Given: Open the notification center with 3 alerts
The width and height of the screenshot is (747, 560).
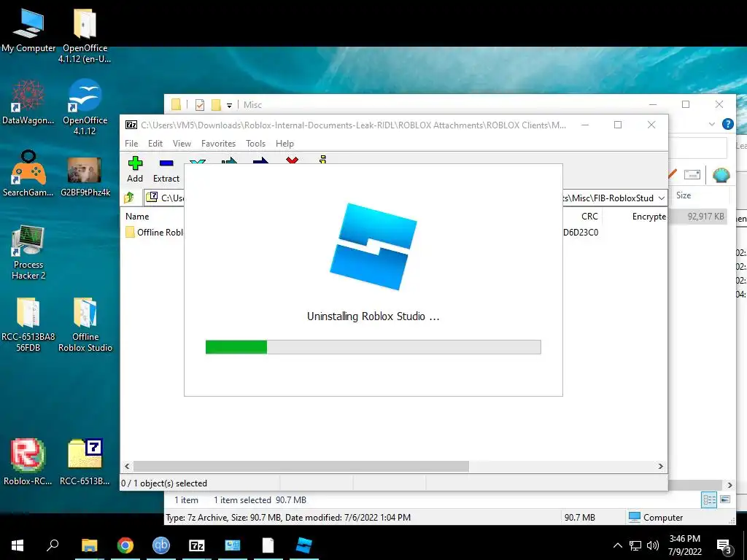Looking at the screenshot, I should coord(724,545).
